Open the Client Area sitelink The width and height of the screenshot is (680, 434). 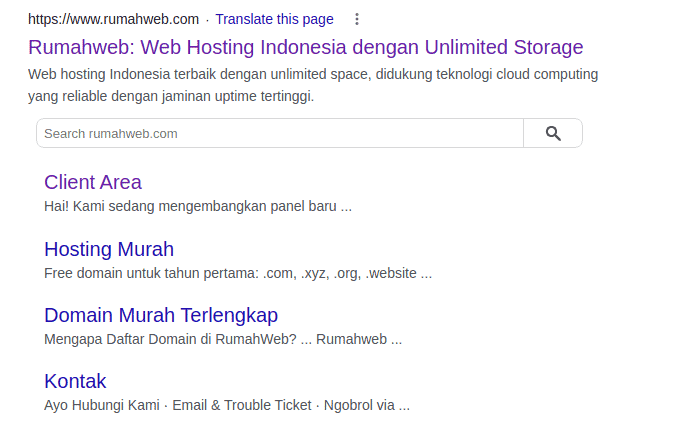click(93, 182)
